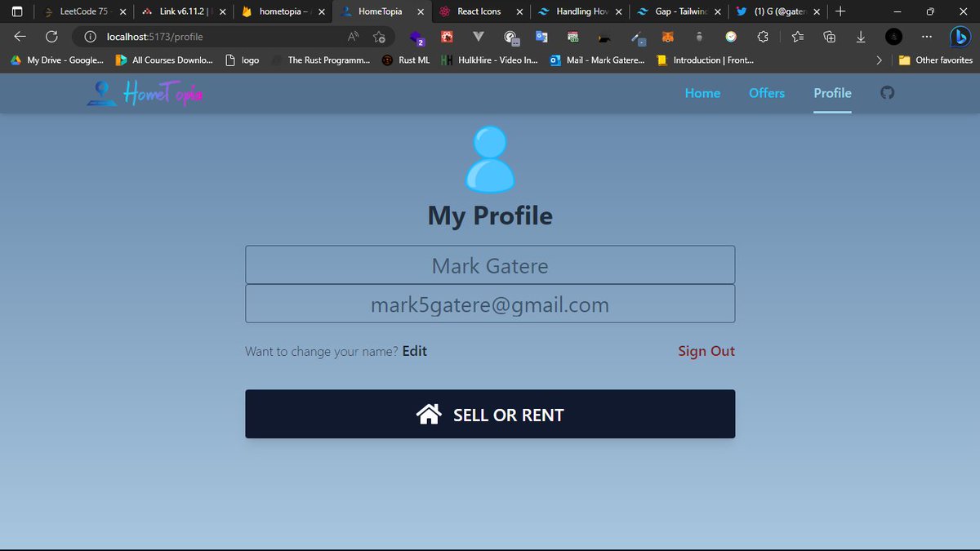Activate the Read aloud icon in address bar
The height and width of the screenshot is (551, 980).
pos(354,37)
